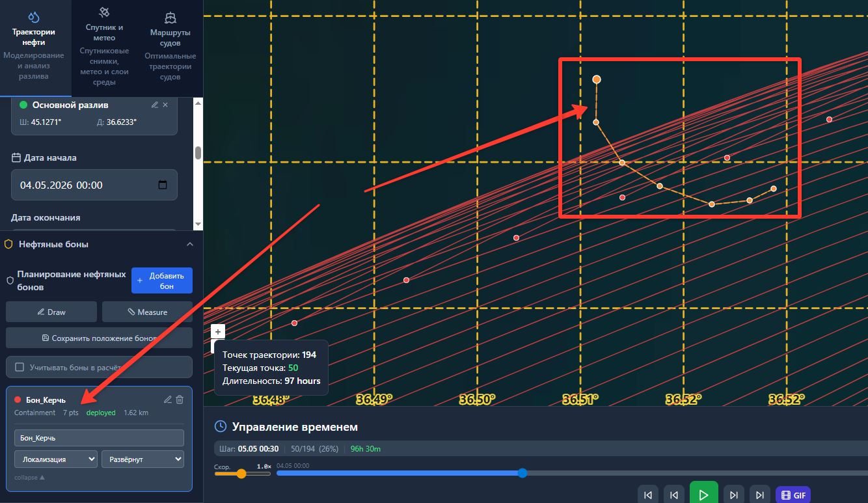Open the Траектории нефти tab
The image size is (868, 503).
34,48
